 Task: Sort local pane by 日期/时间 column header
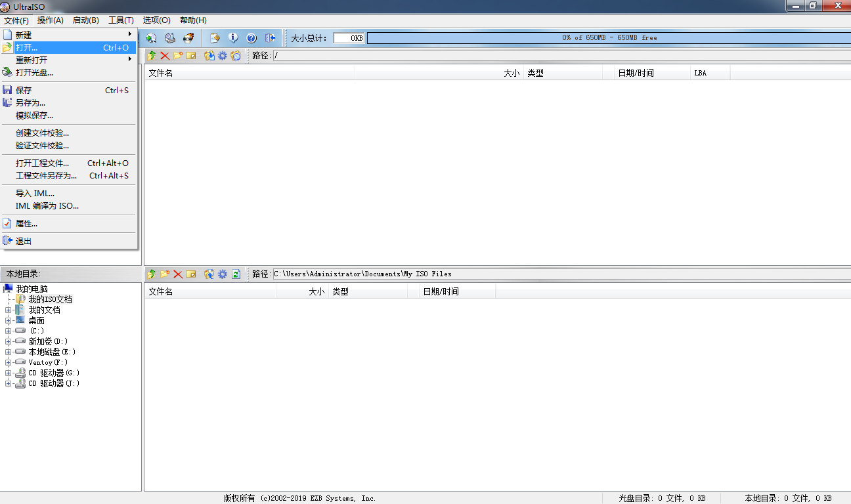pos(457,291)
